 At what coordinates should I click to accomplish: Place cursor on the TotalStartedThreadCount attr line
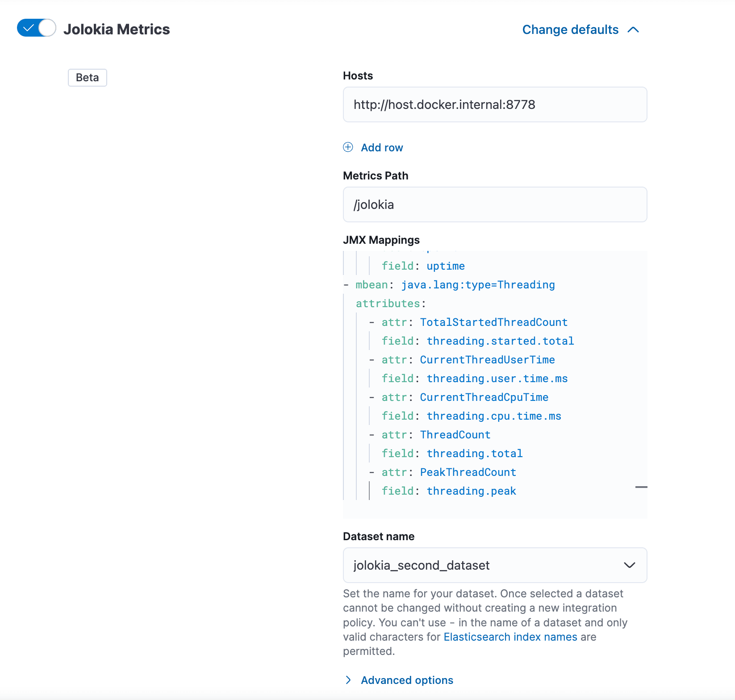point(493,322)
